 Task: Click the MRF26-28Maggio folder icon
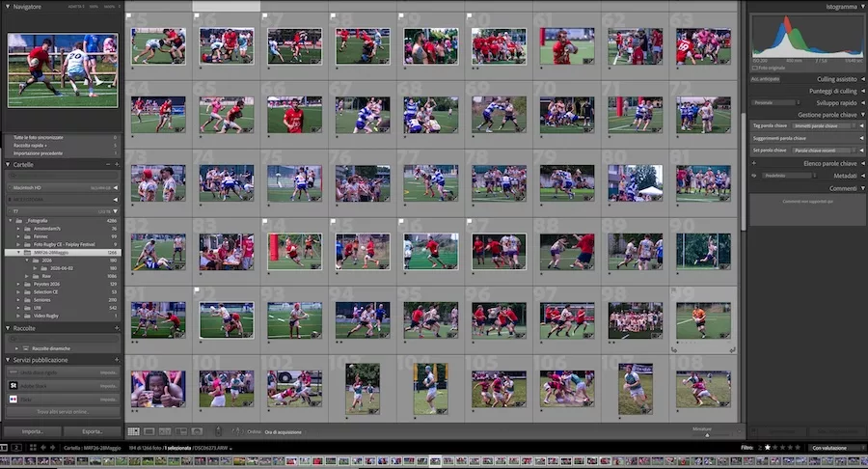point(27,253)
